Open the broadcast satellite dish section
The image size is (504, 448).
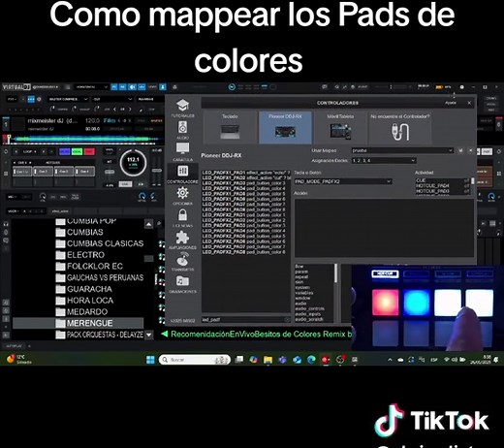(182, 262)
